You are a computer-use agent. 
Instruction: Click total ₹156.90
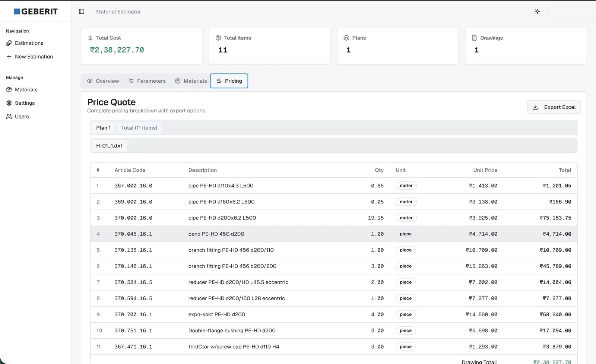coord(560,202)
